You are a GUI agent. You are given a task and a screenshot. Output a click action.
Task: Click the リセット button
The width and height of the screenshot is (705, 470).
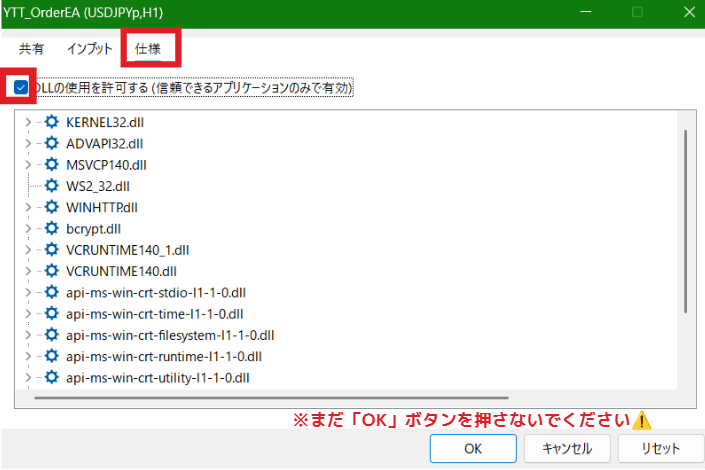point(660,448)
